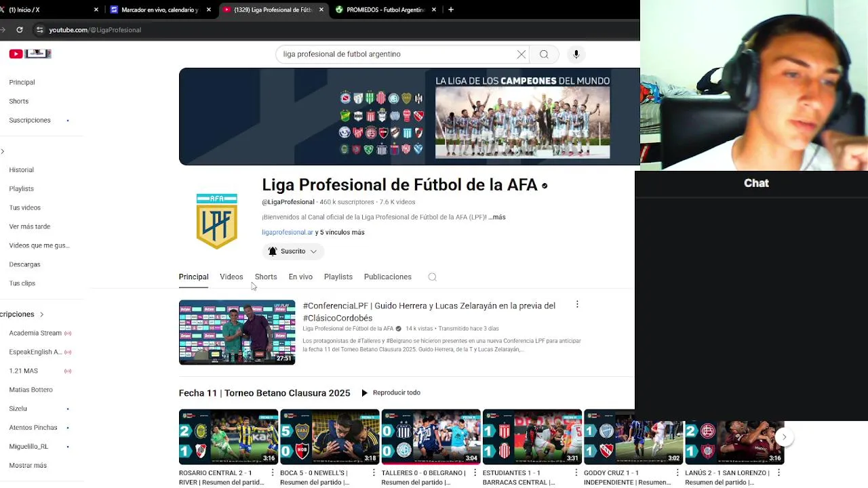Close the Inicio / X tab
Viewport: 868px width, 488px height.
click(96, 9)
